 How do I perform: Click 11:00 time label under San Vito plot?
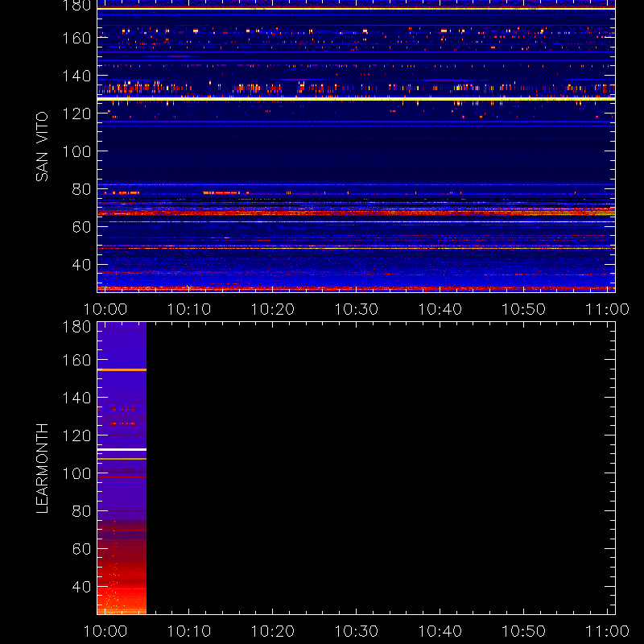[607, 309]
